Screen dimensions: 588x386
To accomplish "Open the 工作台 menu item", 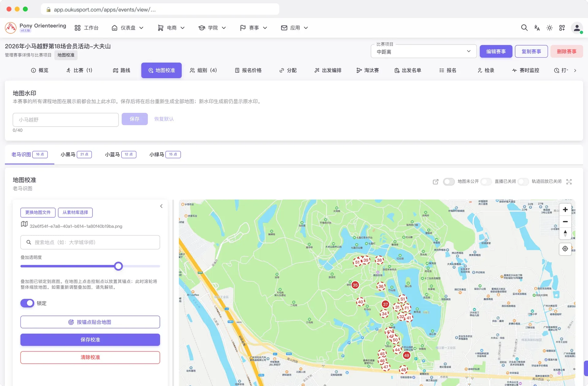I will point(87,28).
